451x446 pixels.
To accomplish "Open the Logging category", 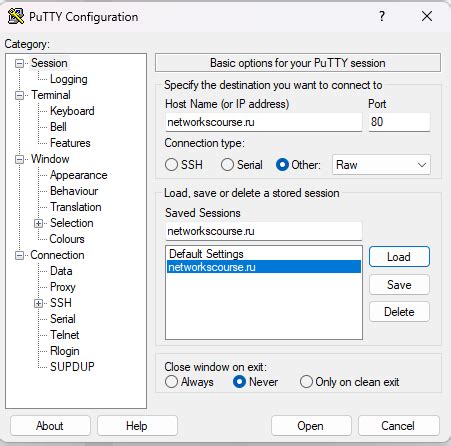I will tap(69, 79).
